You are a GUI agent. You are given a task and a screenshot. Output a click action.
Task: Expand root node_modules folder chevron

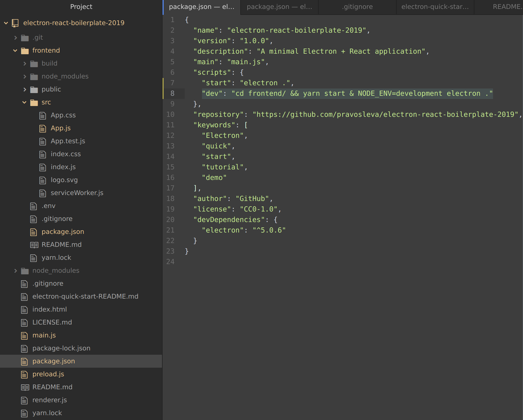pos(15,271)
